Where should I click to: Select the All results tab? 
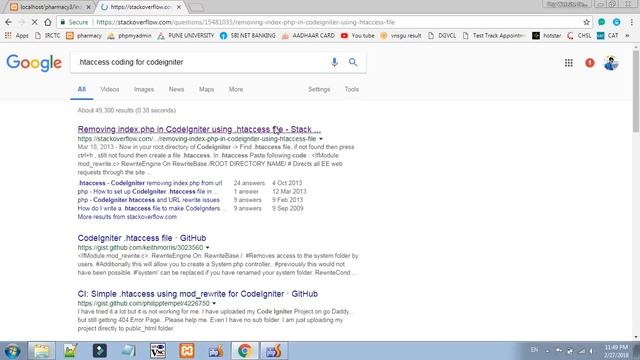pos(82,89)
